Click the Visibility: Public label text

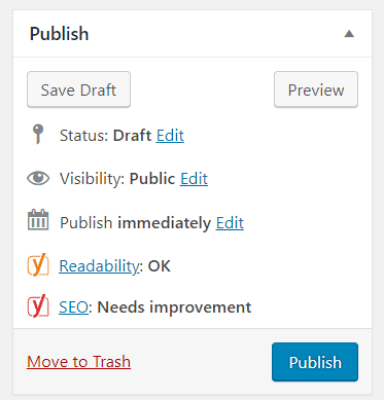click(117, 179)
